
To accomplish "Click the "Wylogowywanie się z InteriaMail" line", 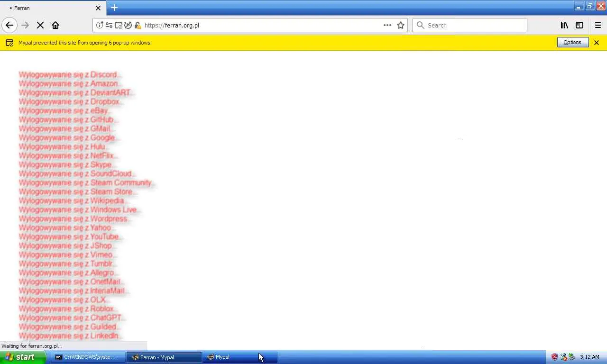I will click(x=73, y=291).
